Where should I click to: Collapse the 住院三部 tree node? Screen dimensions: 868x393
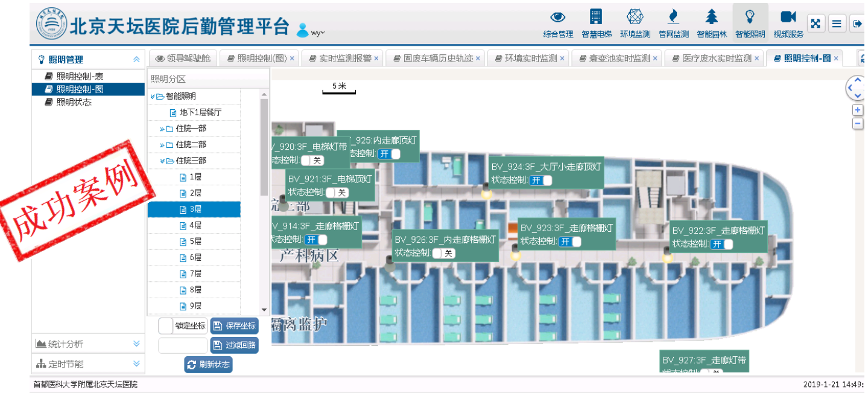tap(162, 161)
